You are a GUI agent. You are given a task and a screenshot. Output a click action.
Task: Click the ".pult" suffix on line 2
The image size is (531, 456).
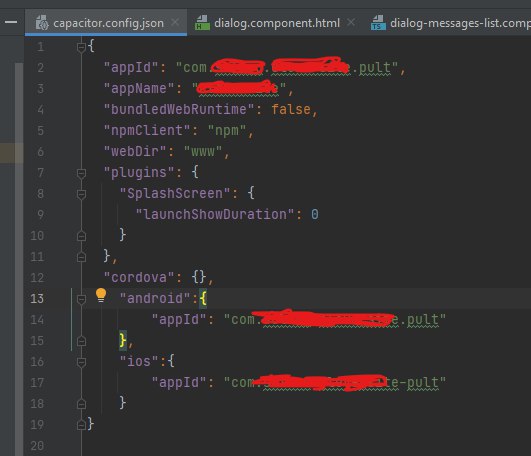click(x=371, y=68)
